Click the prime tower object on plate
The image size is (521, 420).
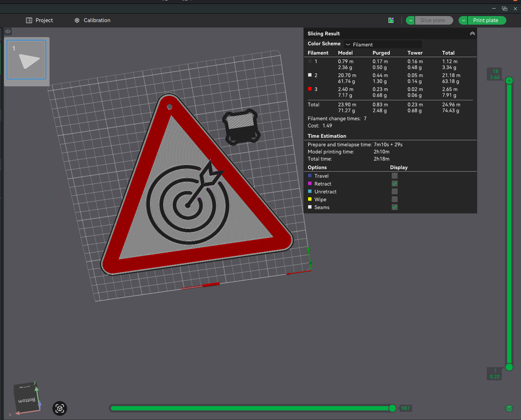pyautogui.click(x=241, y=127)
